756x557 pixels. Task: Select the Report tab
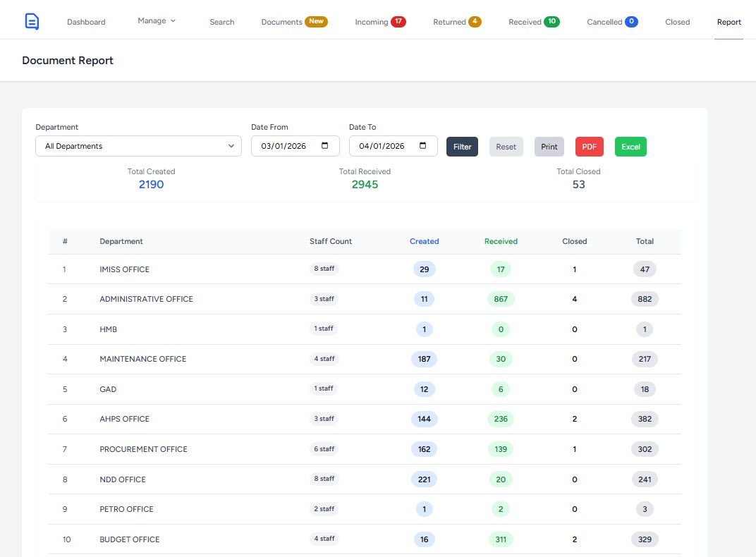(729, 22)
